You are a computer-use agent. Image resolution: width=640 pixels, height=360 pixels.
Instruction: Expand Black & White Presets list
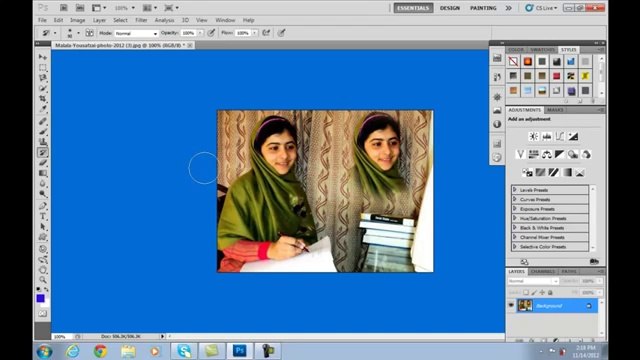pos(515,227)
